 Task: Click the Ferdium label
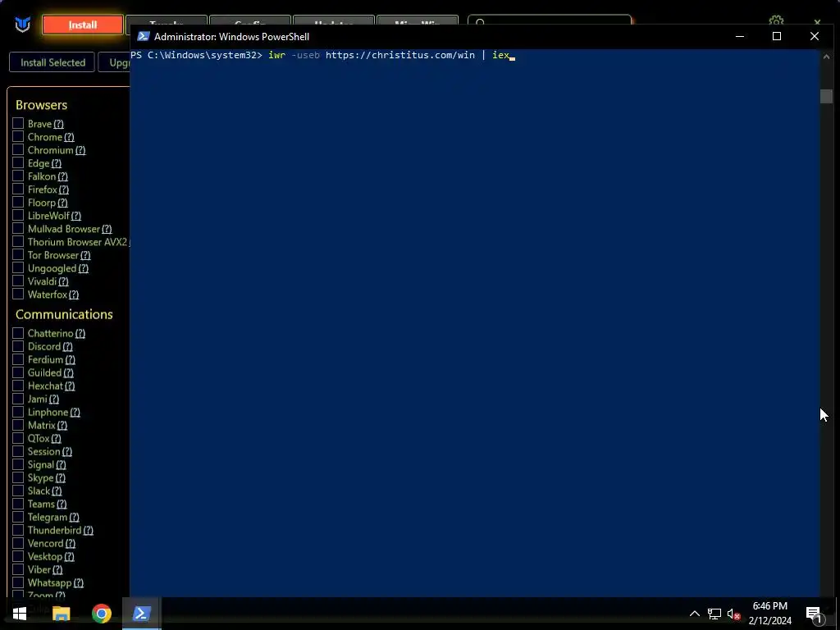[46, 359]
